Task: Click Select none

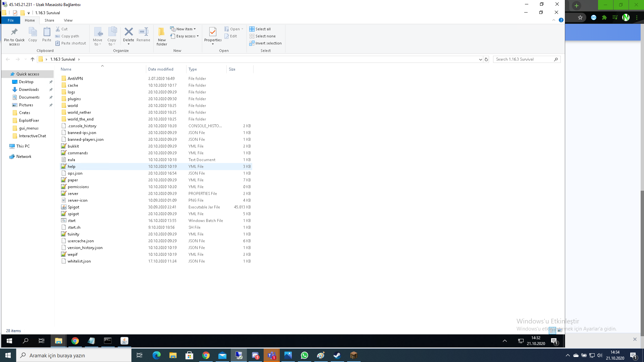Action: click(262, 36)
